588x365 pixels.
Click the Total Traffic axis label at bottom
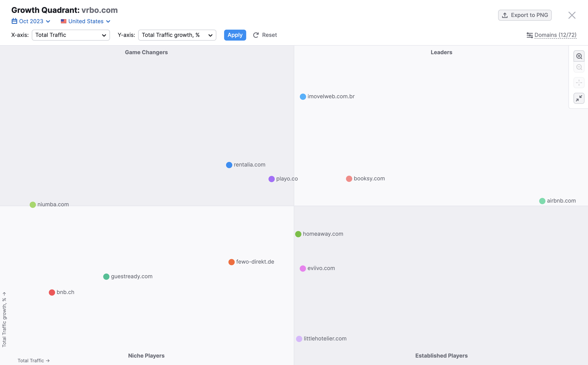33,361
